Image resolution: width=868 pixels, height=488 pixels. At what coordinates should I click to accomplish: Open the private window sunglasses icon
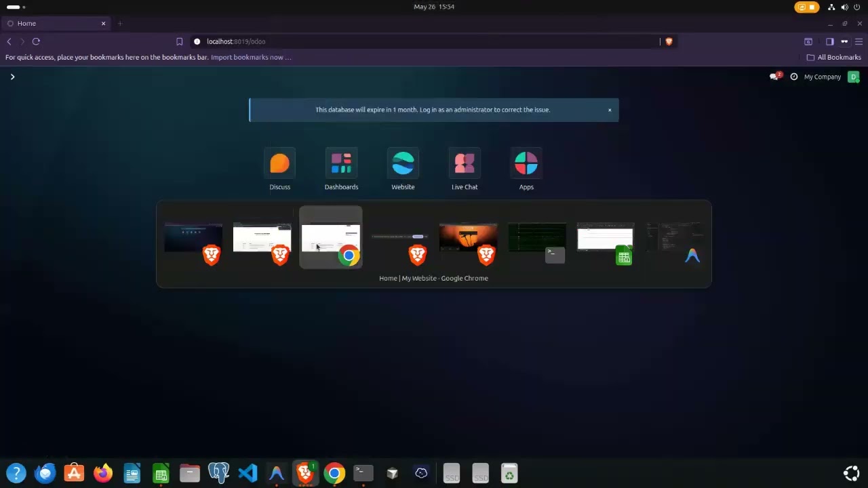(844, 41)
